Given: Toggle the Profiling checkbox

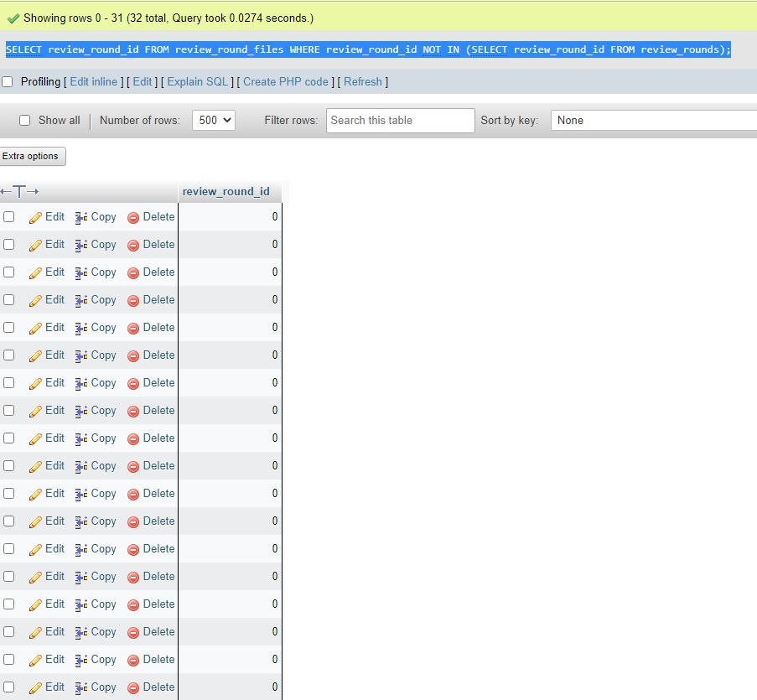Looking at the screenshot, I should pyautogui.click(x=8, y=81).
